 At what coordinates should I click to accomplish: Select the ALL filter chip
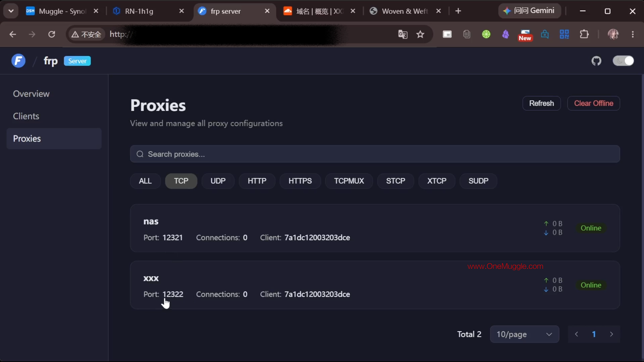[x=145, y=181]
